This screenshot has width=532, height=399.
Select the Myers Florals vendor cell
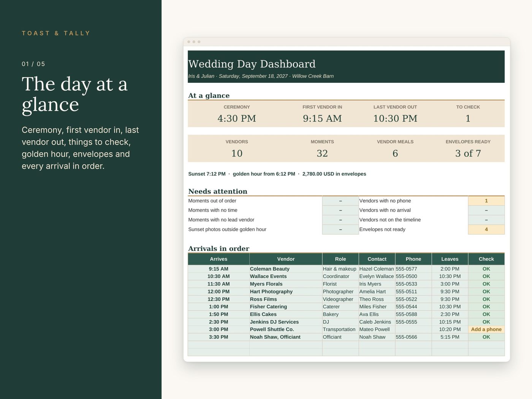(x=286, y=284)
